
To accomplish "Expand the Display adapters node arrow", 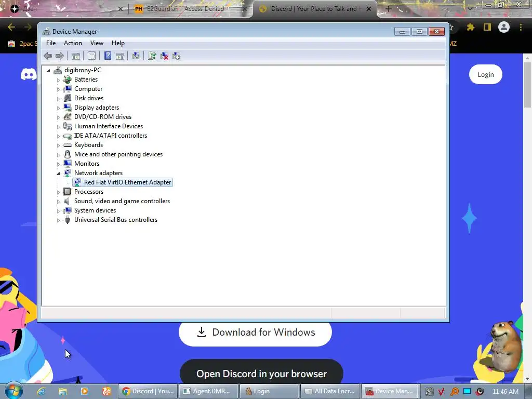I will pos(58,108).
